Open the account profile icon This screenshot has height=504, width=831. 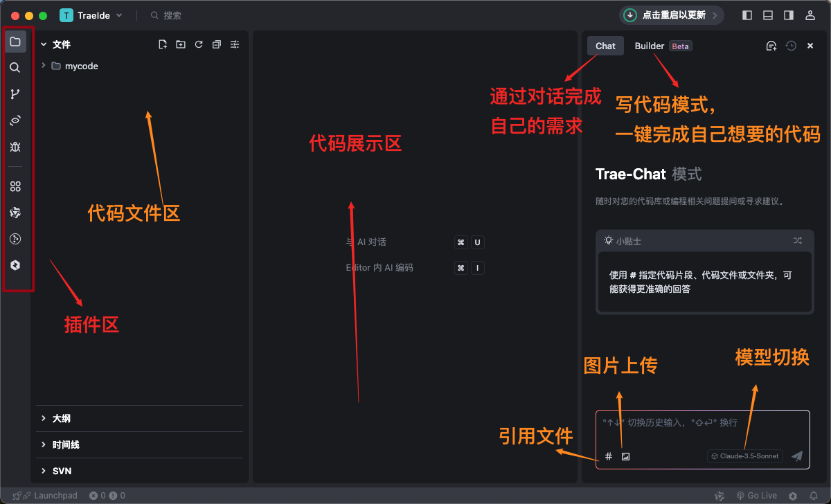click(x=810, y=15)
